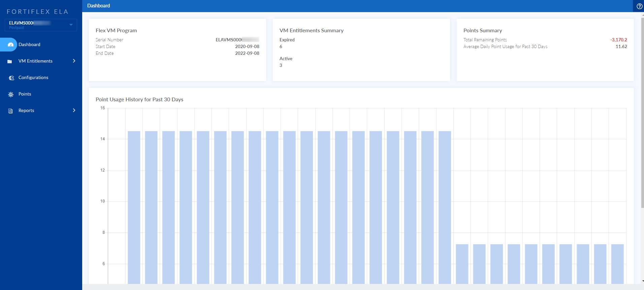Click the VM Entitlements folder icon
644x290 pixels.
[10, 61]
